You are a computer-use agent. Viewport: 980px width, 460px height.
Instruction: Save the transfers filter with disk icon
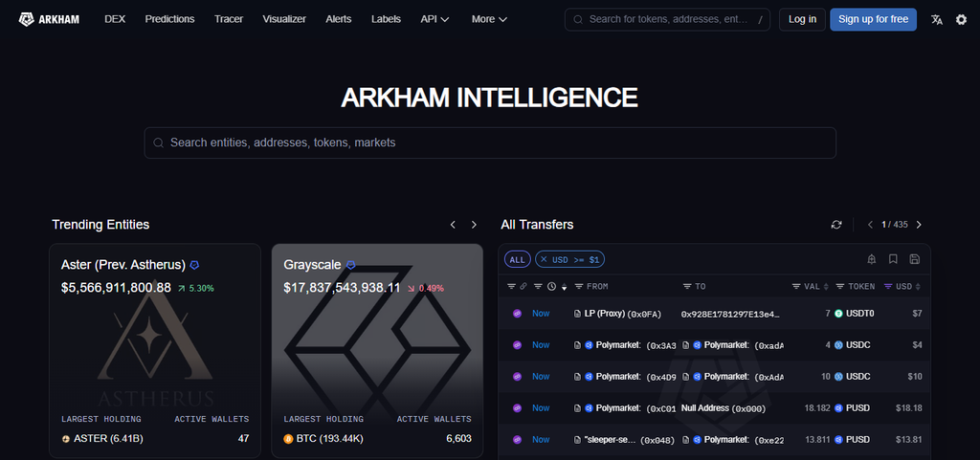tap(914, 259)
